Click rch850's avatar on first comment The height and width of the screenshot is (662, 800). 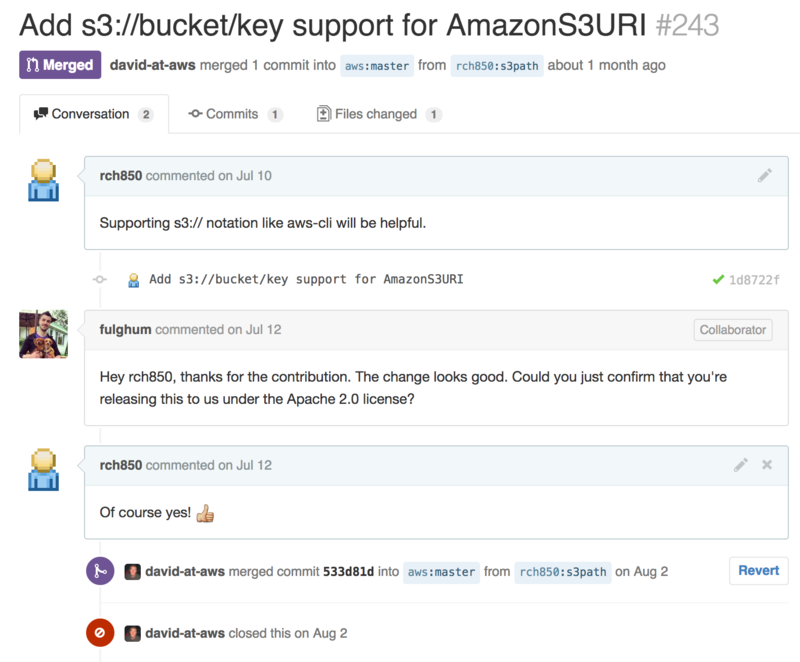tap(43, 180)
